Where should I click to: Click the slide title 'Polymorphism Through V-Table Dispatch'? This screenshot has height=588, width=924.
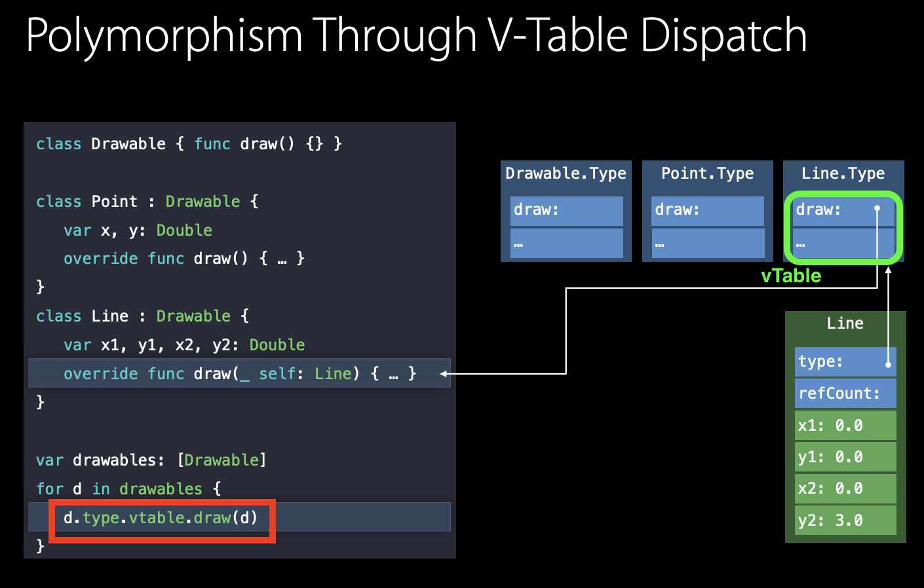[x=417, y=35]
